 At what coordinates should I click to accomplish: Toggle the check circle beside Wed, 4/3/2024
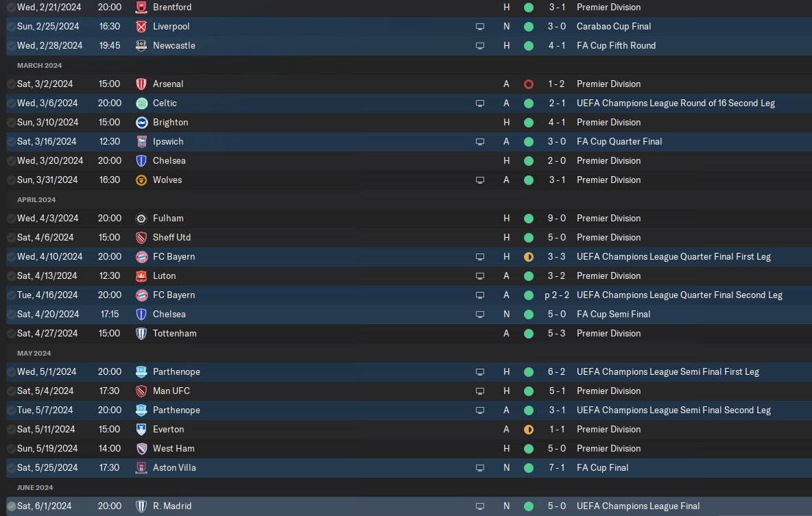pos(12,219)
